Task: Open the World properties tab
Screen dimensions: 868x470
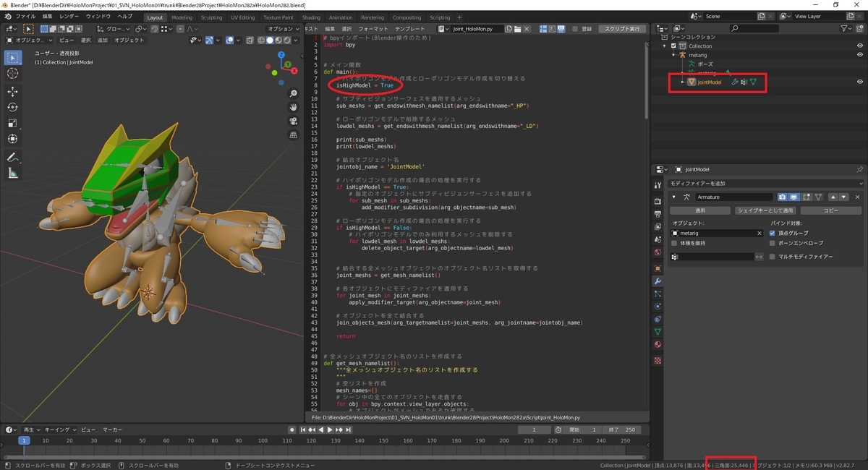Action: [x=658, y=252]
